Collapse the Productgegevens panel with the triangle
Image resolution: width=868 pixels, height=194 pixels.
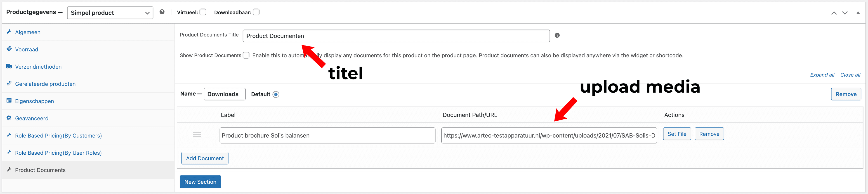coord(858,13)
